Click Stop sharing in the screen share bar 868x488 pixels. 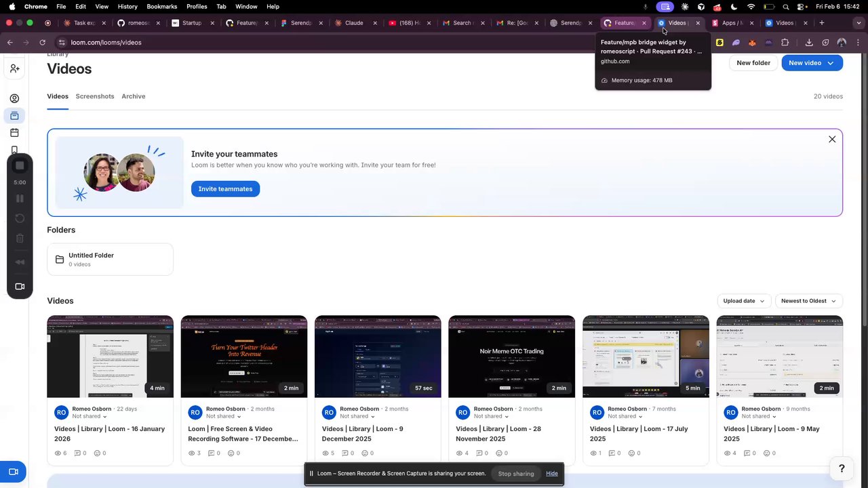[516, 474]
